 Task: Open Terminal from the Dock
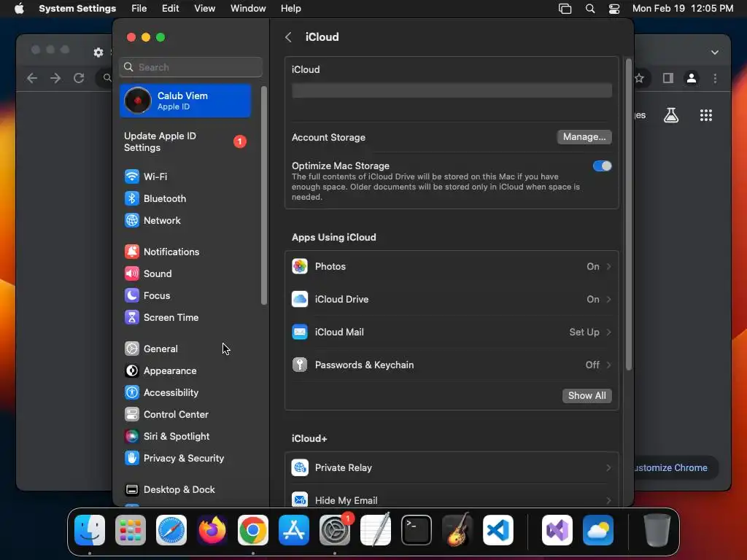(x=417, y=530)
